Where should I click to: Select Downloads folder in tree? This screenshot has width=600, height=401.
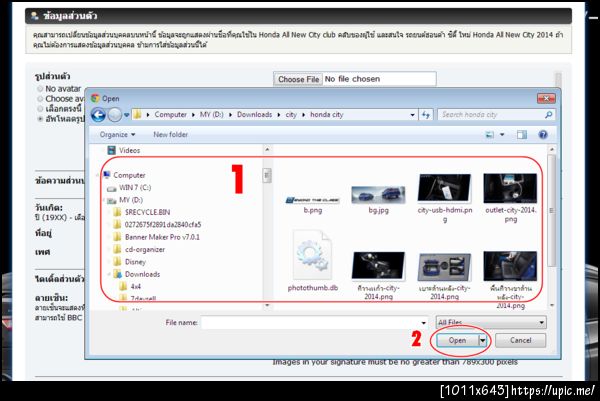137,274
